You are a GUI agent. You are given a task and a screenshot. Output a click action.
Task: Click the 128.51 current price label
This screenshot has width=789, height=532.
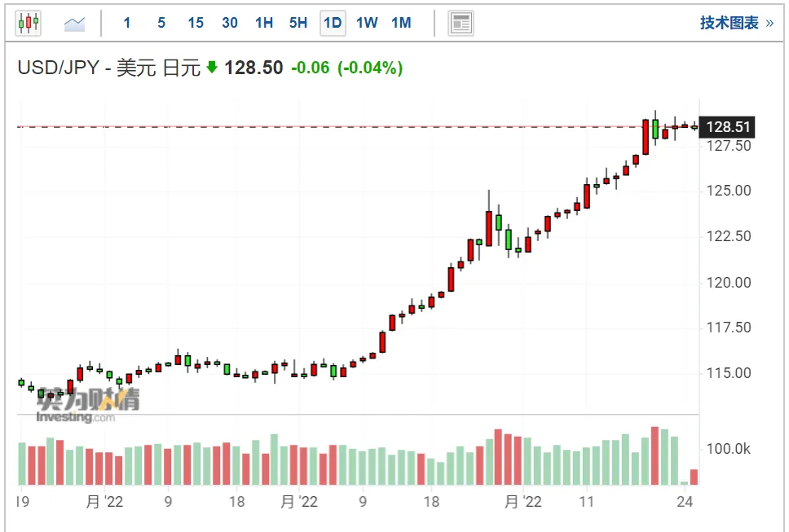coord(727,127)
